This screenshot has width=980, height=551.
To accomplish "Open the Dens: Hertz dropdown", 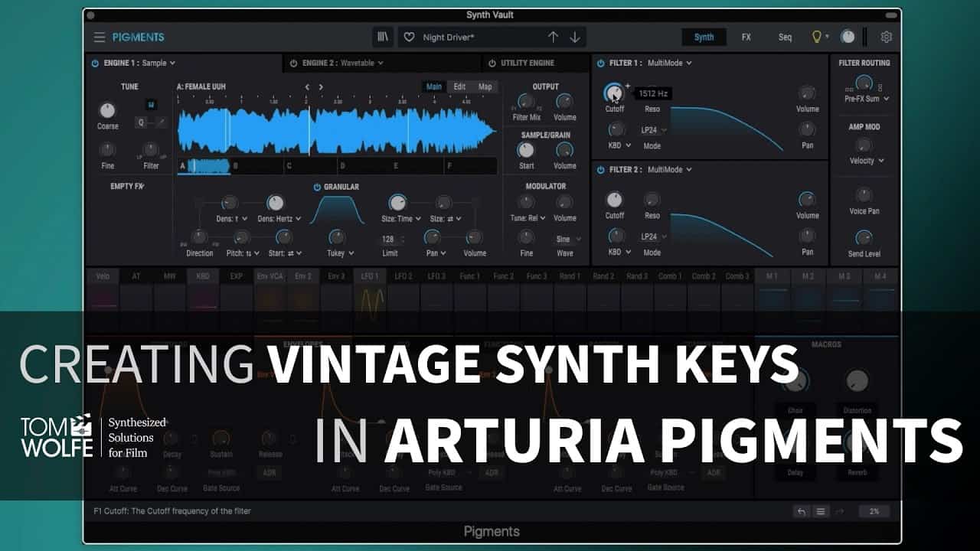I will pyautogui.click(x=279, y=219).
